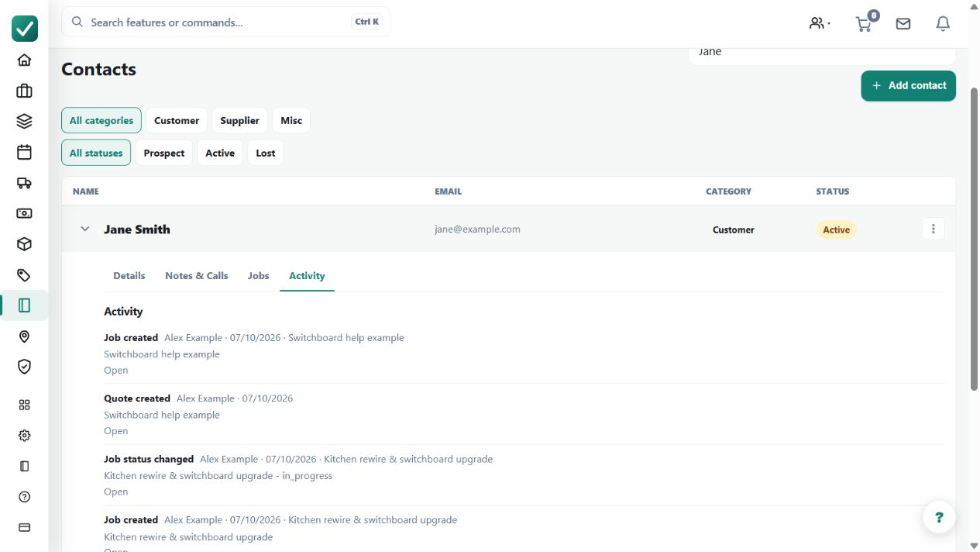Switch to the Details tab
Viewport: 980px width, 552px height.
pos(129,275)
